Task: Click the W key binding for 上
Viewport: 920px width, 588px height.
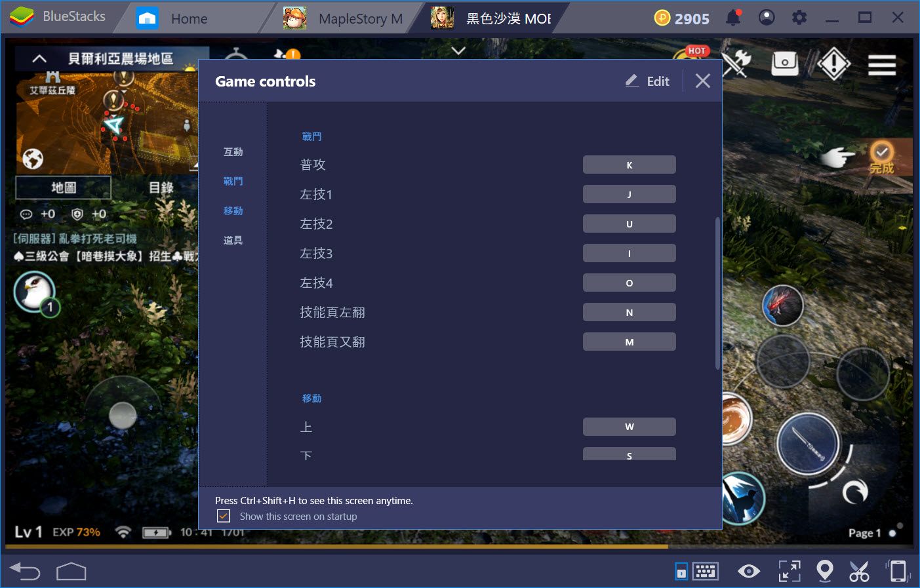Action: coord(630,427)
